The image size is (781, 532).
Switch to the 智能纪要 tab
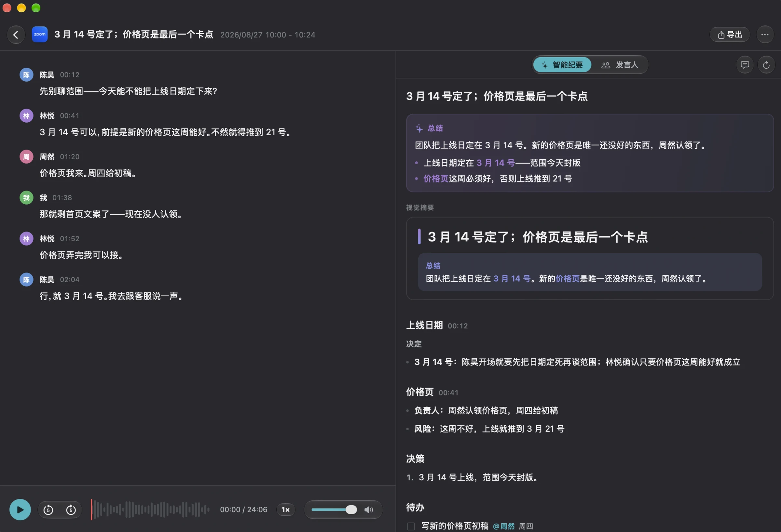click(562, 65)
